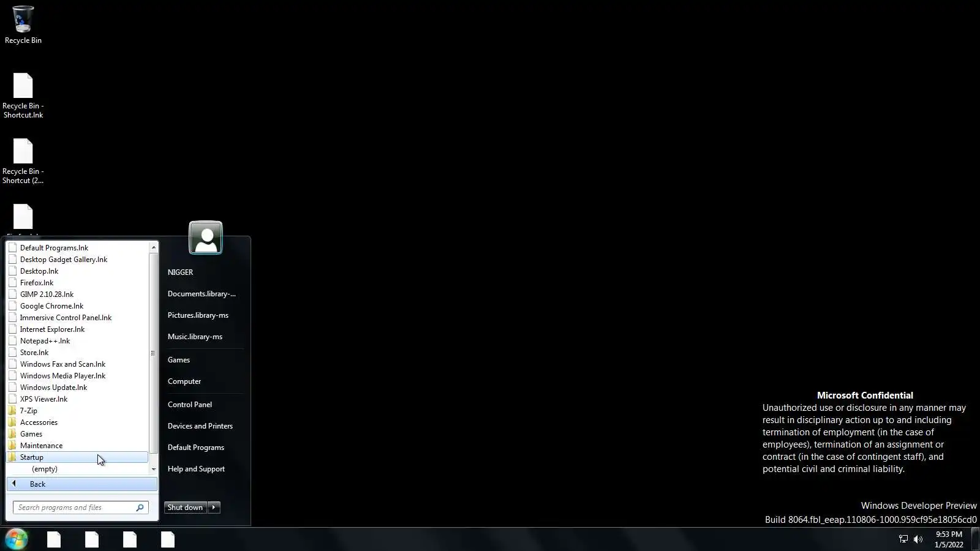Open Help and Support

pos(202,469)
